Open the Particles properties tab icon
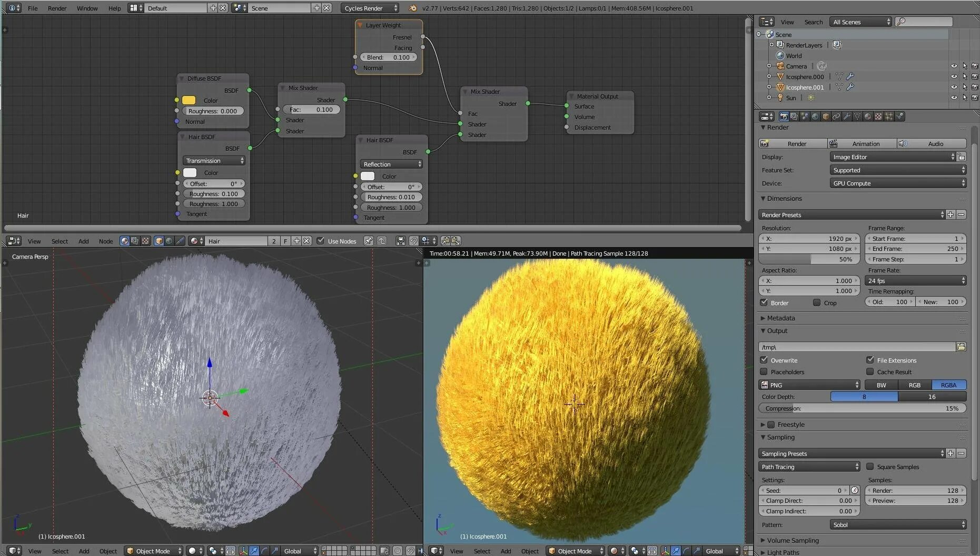 point(889,116)
